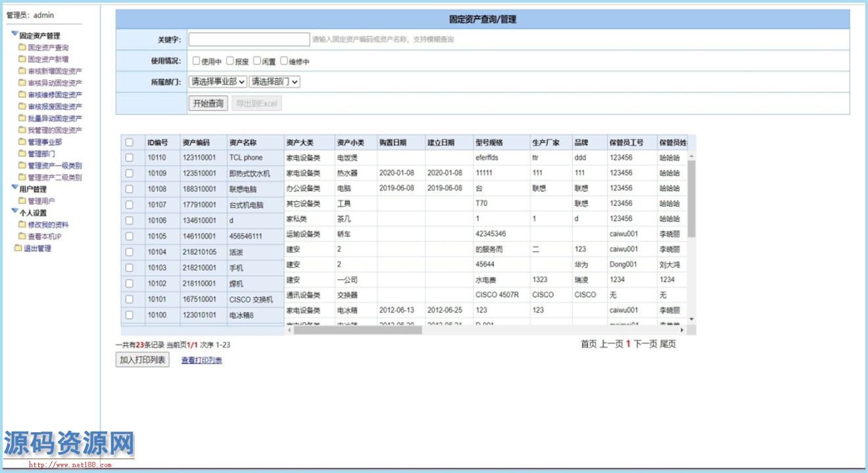Collapse the 用户管理 tree section

[14, 189]
